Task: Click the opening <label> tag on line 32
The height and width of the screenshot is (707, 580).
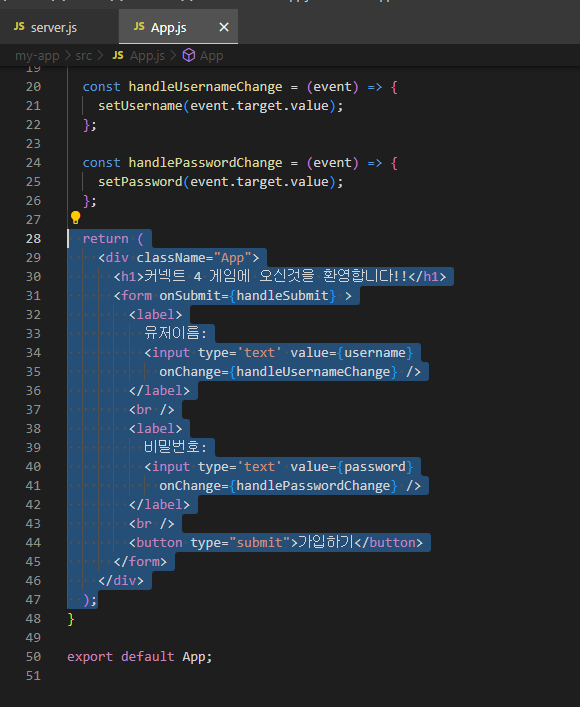Action: 156,314
